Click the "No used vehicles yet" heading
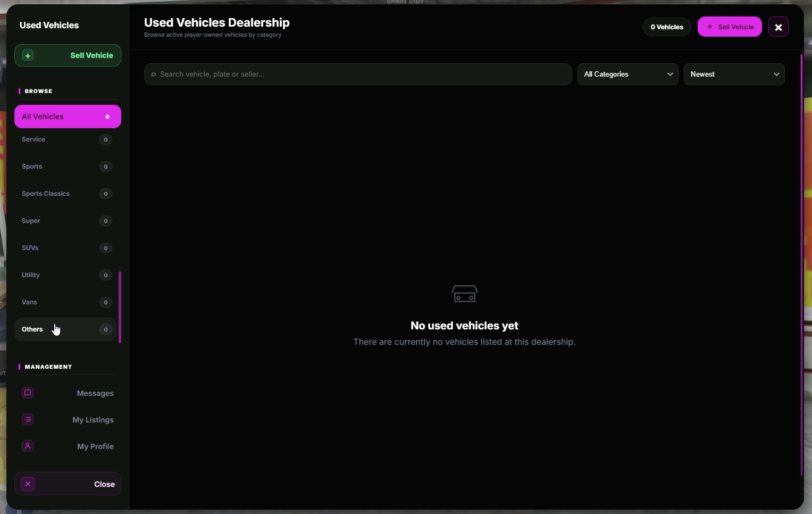The width and height of the screenshot is (812, 514). click(x=464, y=326)
